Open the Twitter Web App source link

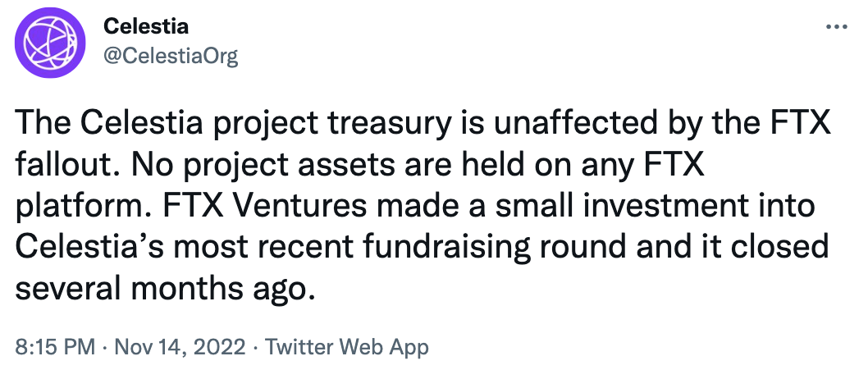pyautogui.click(x=347, y=348)
